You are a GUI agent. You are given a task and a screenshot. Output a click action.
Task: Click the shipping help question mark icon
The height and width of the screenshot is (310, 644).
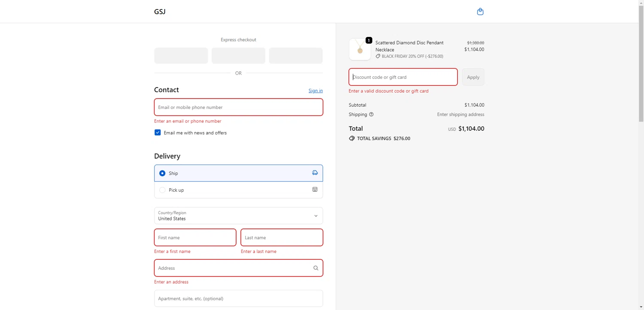371,114
